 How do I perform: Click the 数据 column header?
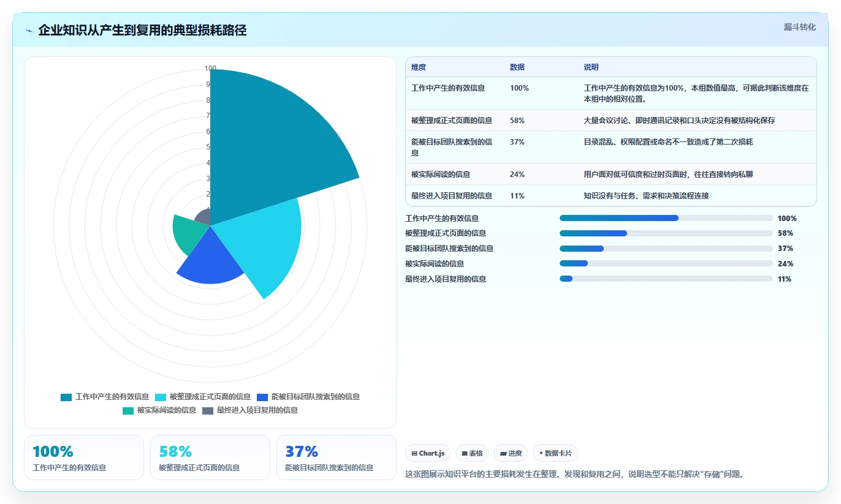517,67
